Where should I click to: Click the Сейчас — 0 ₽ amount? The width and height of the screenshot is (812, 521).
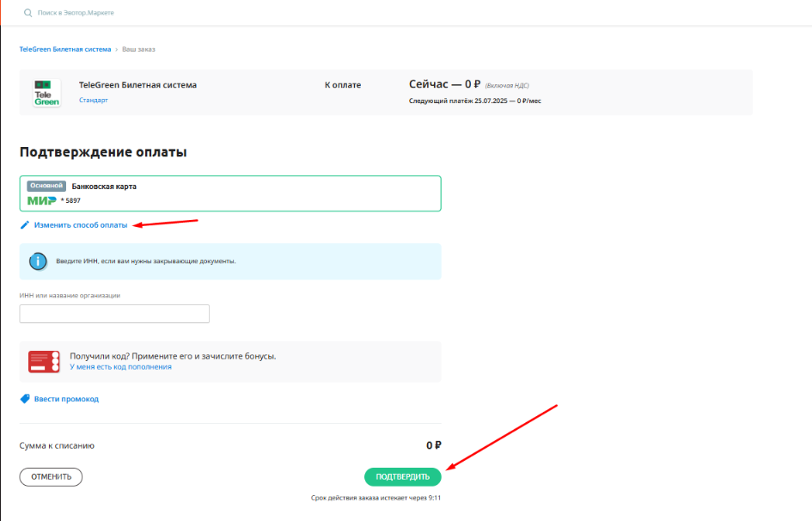tap(444, 84)
